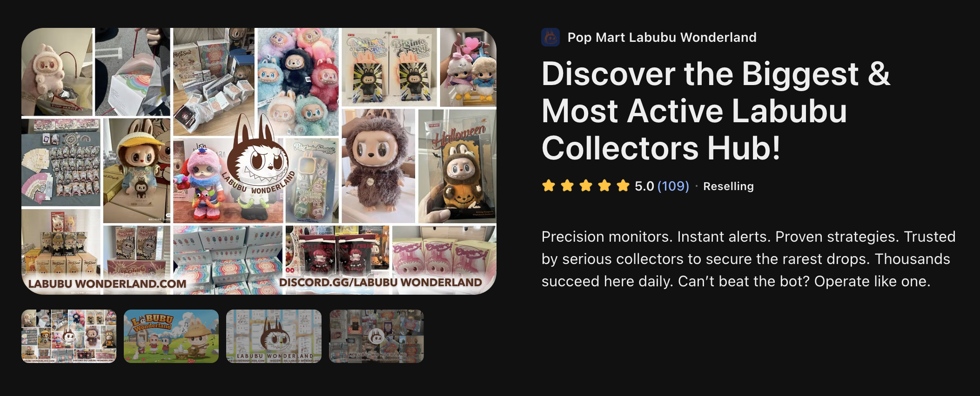The image size is (980, 396).
Task: Select the Reselling category label
Action: tap(728, 186)
